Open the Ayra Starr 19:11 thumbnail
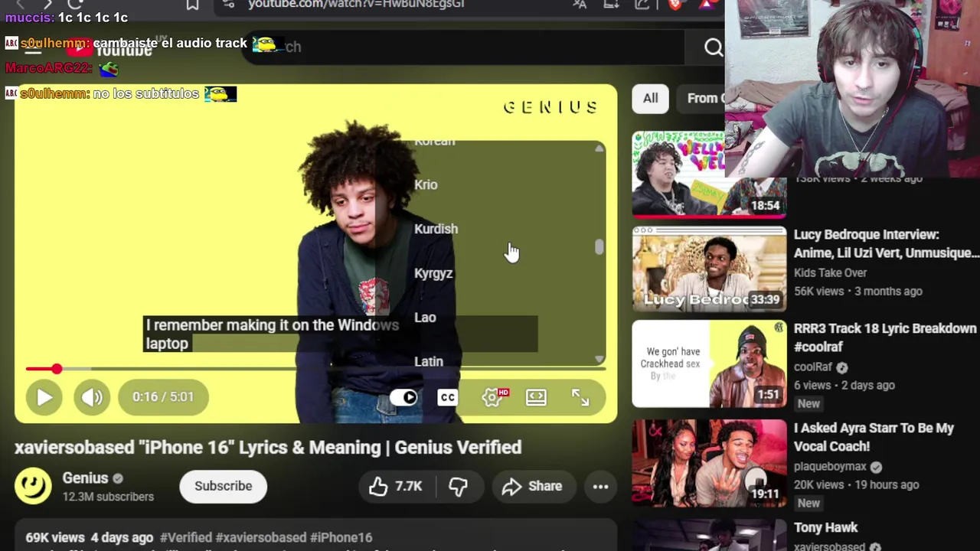The height and width of the screenshot is (551, 980). click(709, 463)
